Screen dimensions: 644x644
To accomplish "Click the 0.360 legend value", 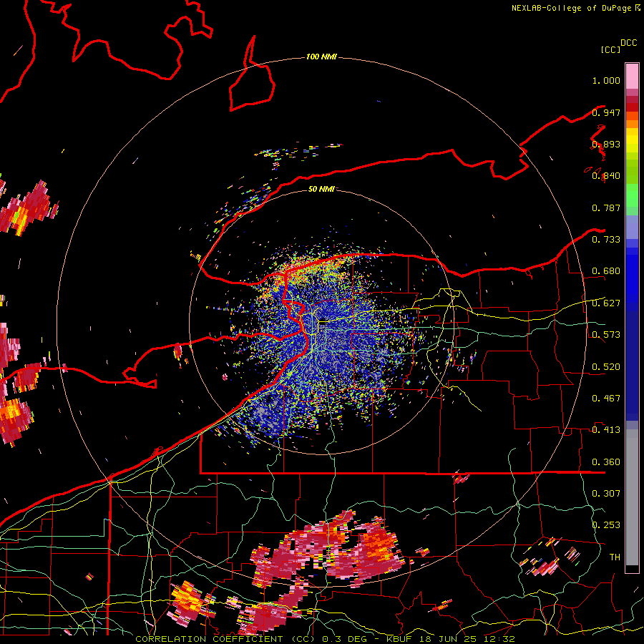I will (x=606, y=462).
